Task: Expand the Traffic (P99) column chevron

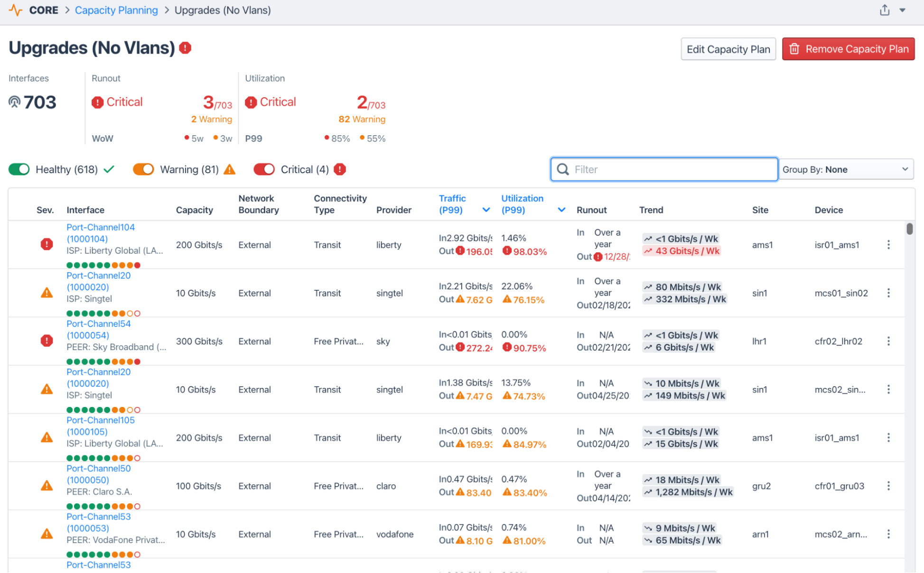Action: click(x=486, y=210)
